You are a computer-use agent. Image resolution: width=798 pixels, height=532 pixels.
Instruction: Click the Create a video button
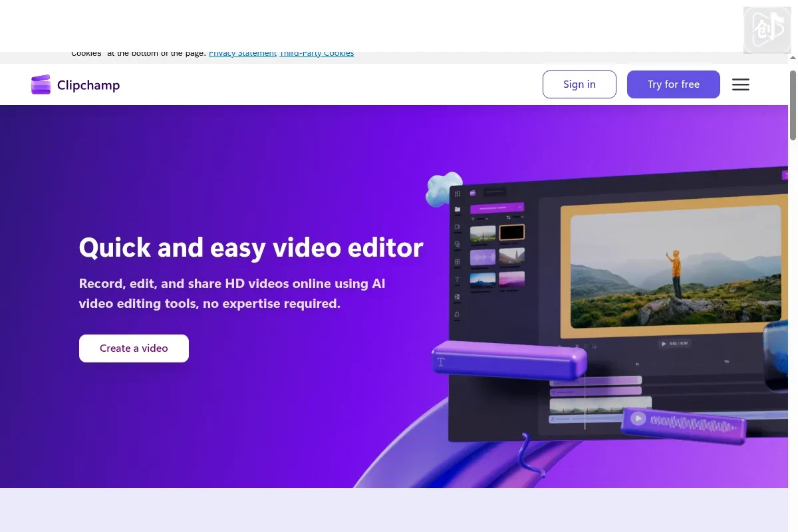[x=134, y=348]
